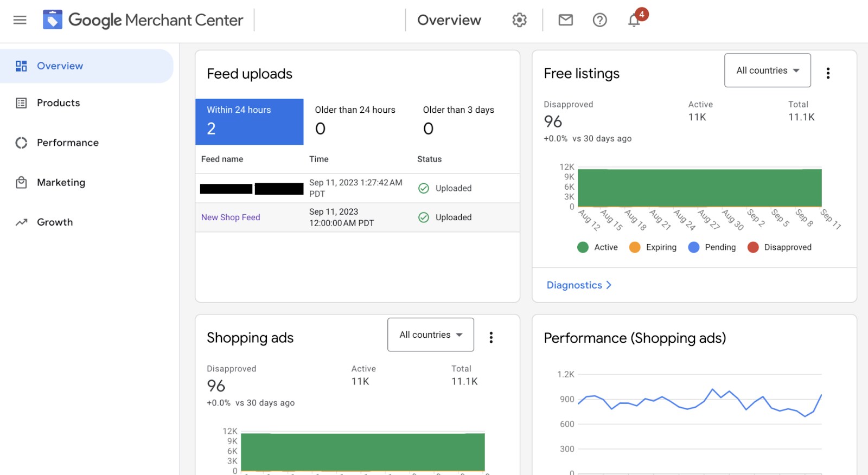Image resolution: width=868 pixels, height=475 pixels.
Task: Select the Older than 24 hours tab
Action: click(x=358, y=121)
